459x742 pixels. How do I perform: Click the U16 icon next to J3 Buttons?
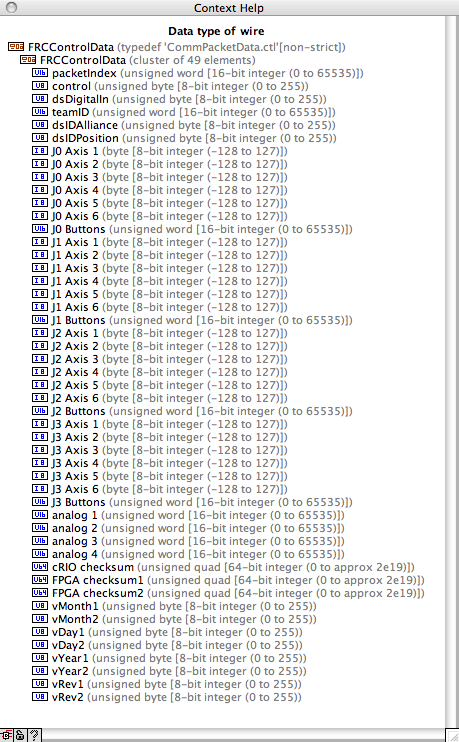pyautogui.click(x=40, y=502)
